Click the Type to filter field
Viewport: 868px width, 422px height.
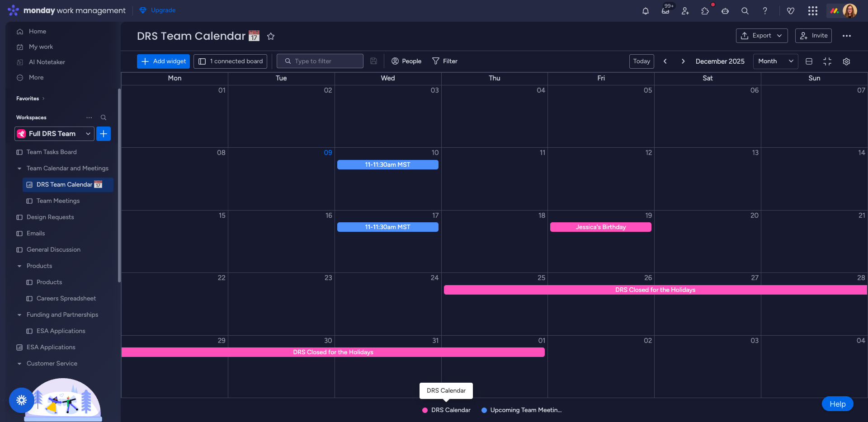[x=320, y=61]
